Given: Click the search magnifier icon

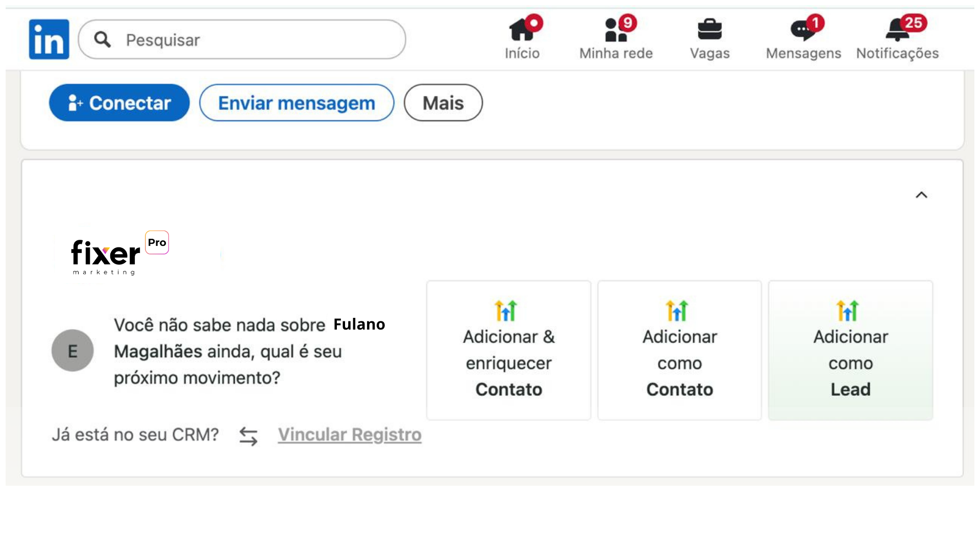Looking at the screenshot, I should [103, 39].
